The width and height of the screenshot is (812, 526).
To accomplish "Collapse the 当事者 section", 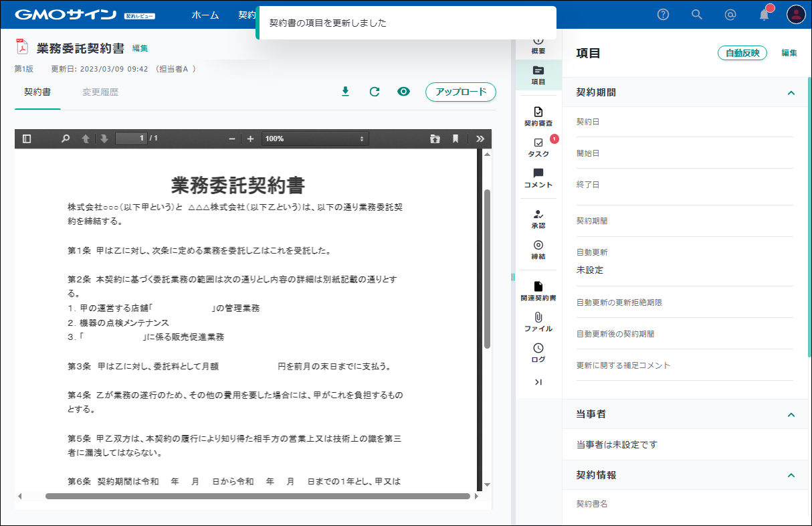I will point(791,415).
